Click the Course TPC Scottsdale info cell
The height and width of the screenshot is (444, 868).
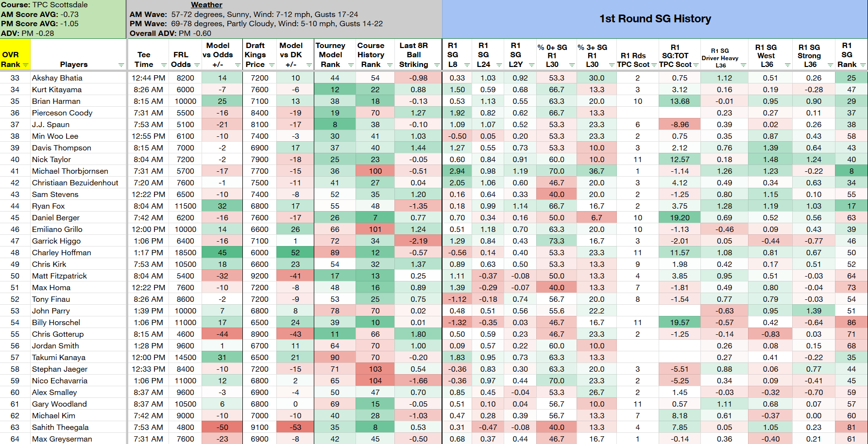coord(63,19)
